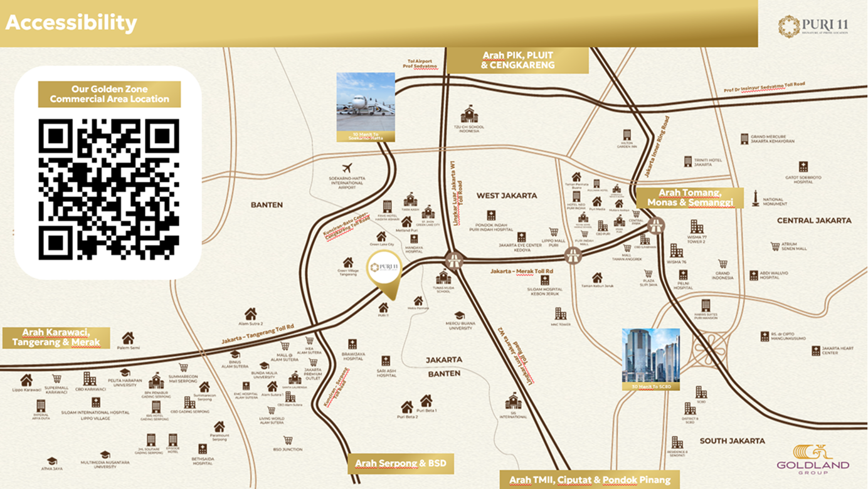
Task: Click Arah Tomang, Monas & Semanggi label
Action: (x=690, y=197)
